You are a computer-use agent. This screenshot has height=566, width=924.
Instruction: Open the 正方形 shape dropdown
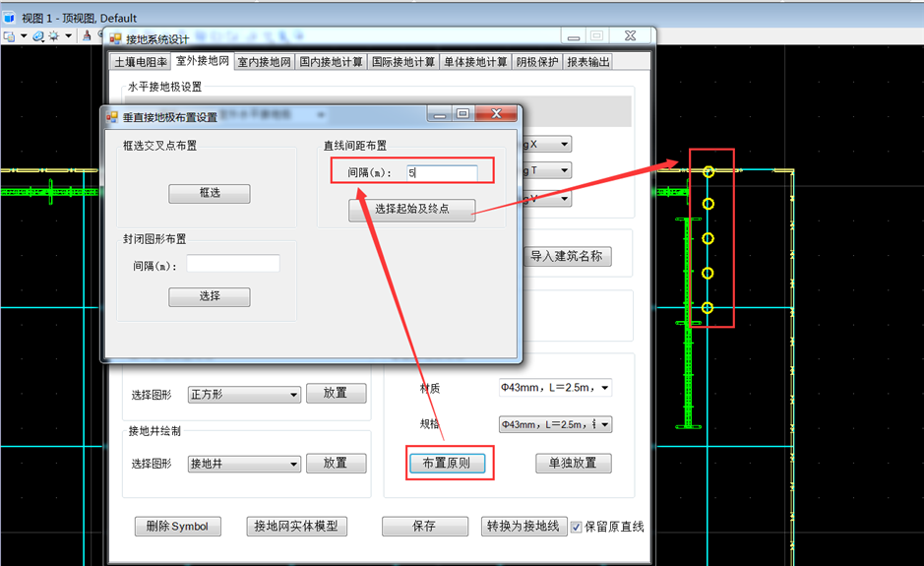tap(244, 395)
